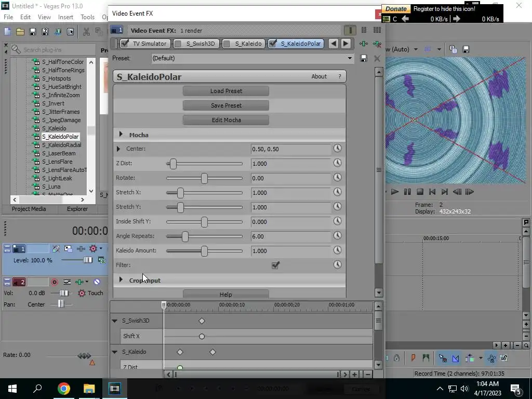Screen dimensions: 532x399
Task: Click the Kaleido Amount value field
Action: pyautogui.click(x=291, y=251)
